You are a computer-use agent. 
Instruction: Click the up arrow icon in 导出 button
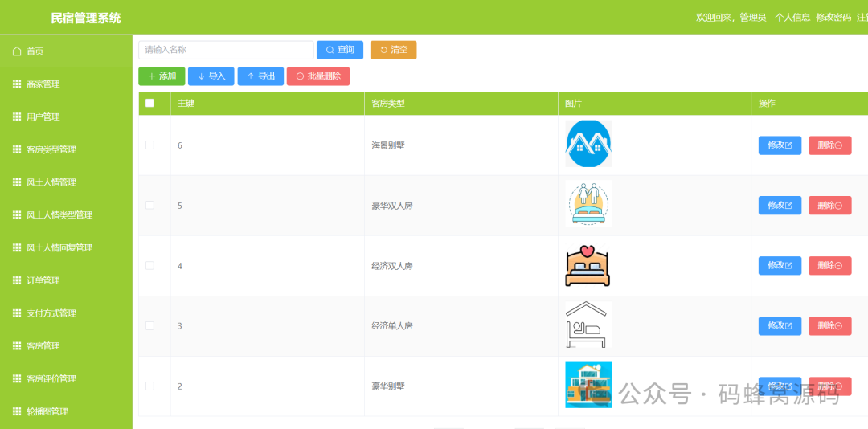[251, 76]
